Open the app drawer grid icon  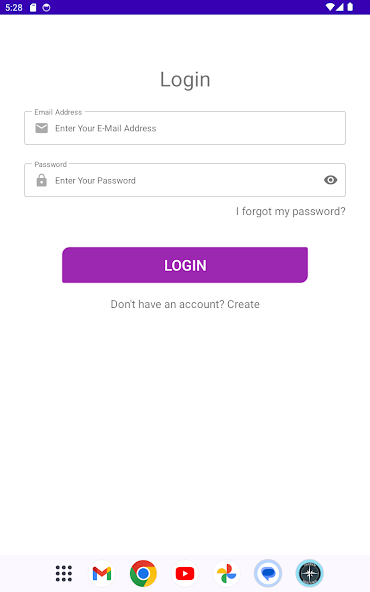point(64,573)
